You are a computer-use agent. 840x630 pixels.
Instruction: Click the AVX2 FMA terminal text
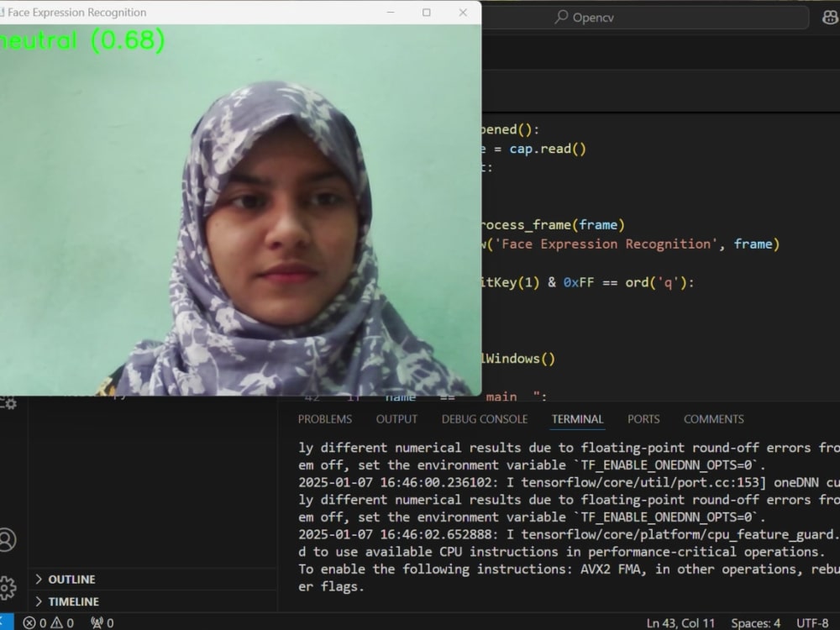tap(610, 569)
